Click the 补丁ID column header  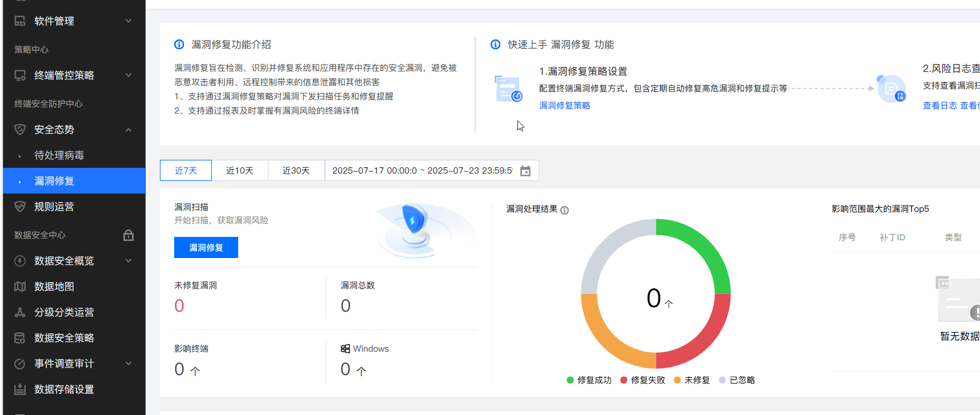click(893, 237)
